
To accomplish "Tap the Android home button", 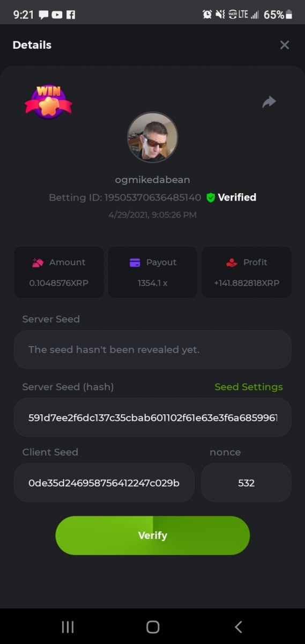I will pos(153,627).
